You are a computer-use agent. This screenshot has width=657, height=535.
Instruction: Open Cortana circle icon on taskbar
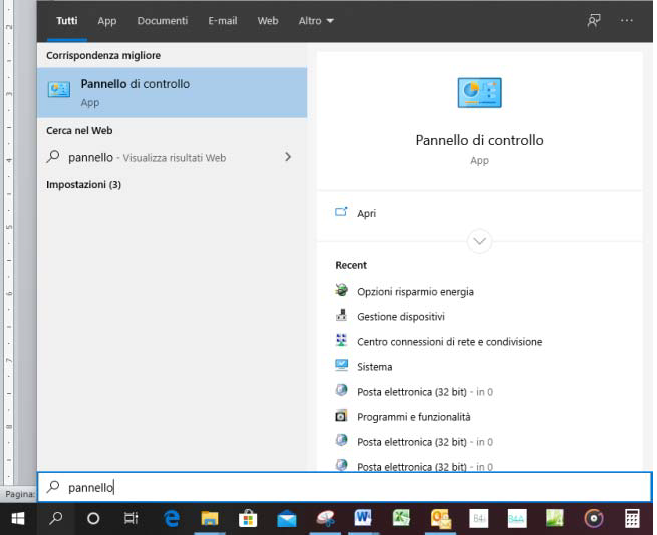(93, 519)
